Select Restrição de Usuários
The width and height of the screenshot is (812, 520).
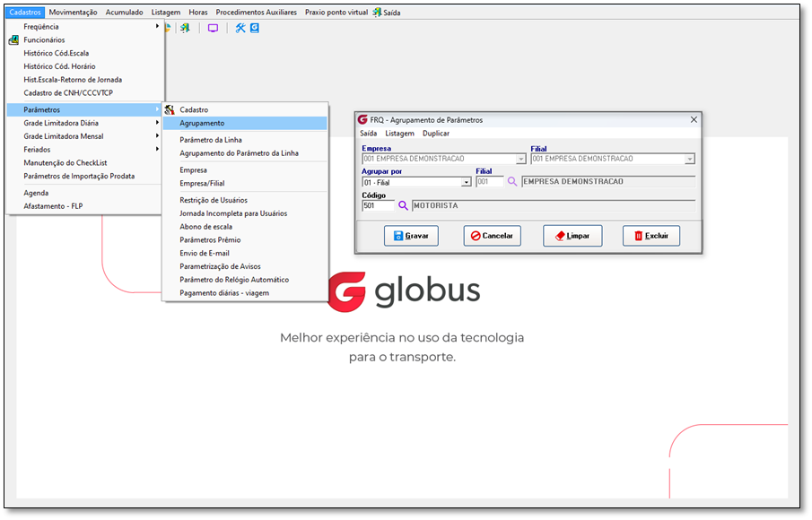click(x=245, y=200)
